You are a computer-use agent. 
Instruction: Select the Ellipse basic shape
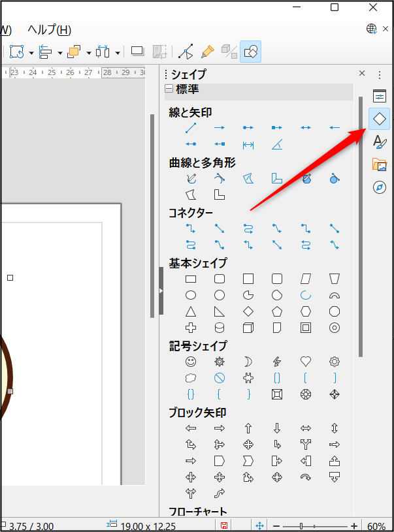(191, 295)
